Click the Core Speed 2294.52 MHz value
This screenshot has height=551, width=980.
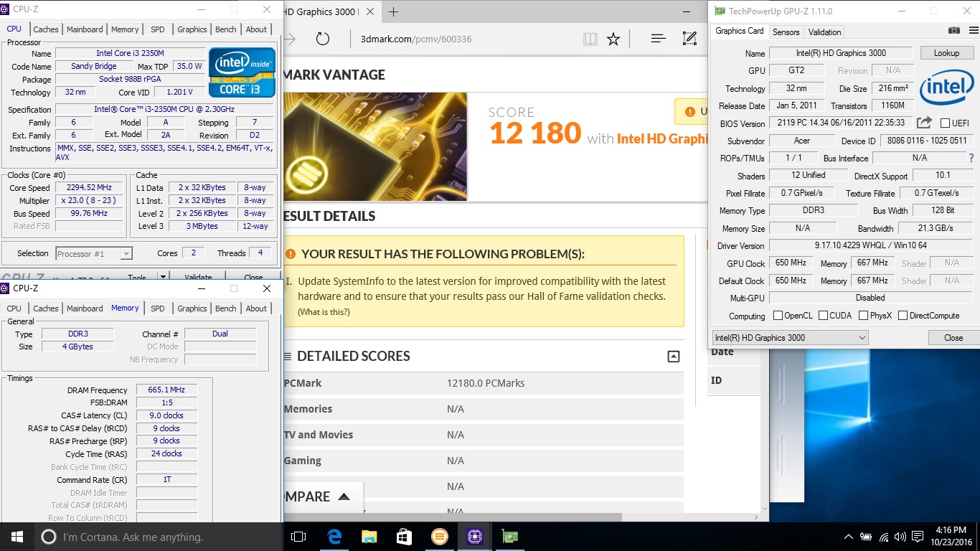pos(89,188)
